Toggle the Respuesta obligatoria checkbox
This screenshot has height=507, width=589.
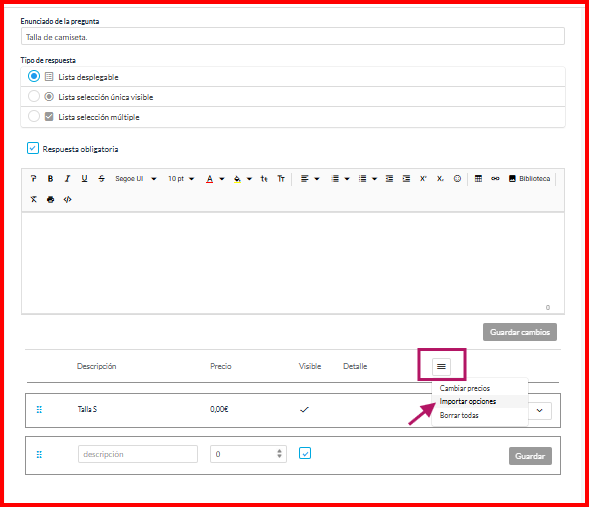point(33,148)
